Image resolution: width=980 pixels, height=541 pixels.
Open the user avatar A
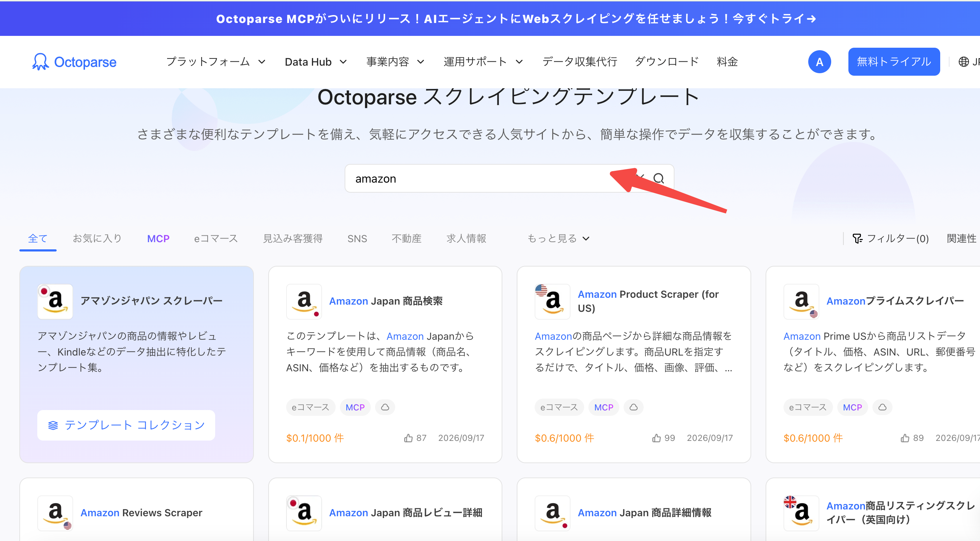[x=819, y=62]
